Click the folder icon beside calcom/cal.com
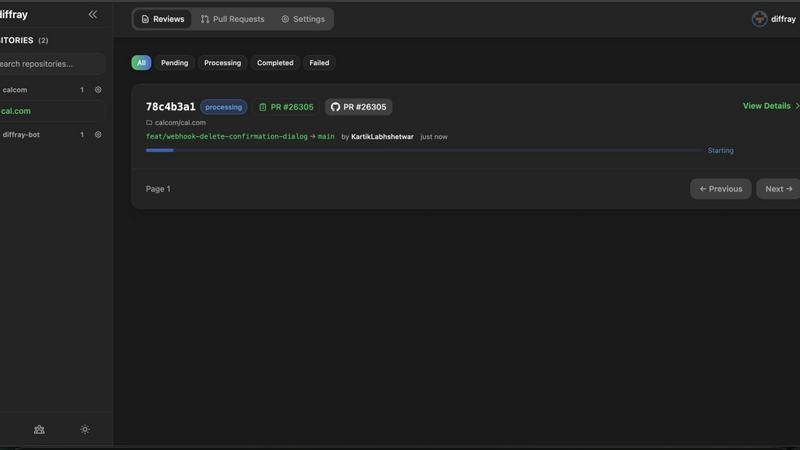The width and height of the screenshot is (800, 450). click(x=149, y=122)
